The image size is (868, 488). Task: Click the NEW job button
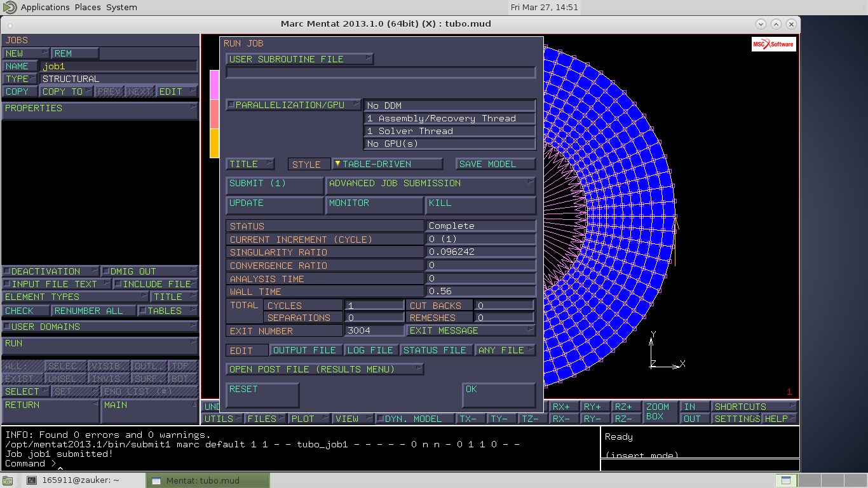(26, 53)
